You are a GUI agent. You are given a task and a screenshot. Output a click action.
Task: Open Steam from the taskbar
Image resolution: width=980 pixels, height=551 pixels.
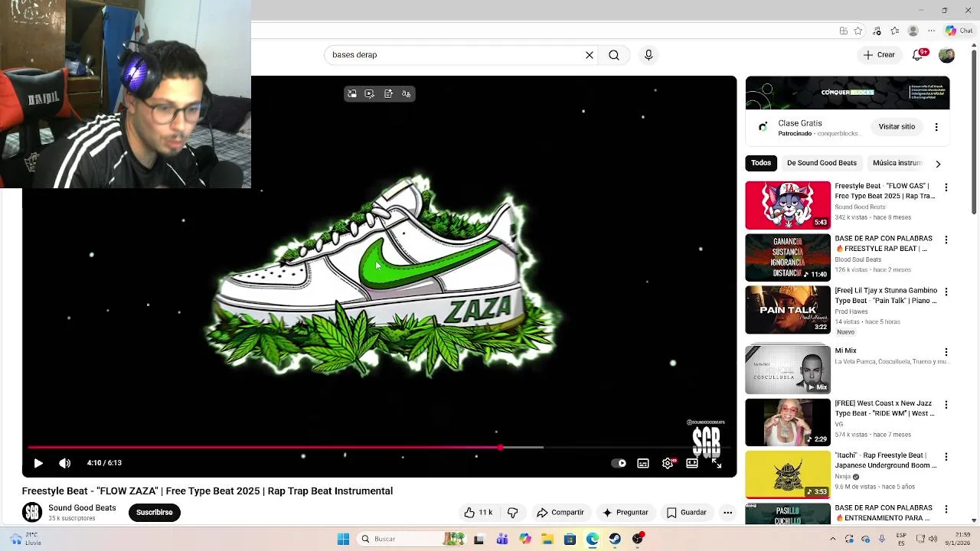pyautogui.click(x=615, y=540)
